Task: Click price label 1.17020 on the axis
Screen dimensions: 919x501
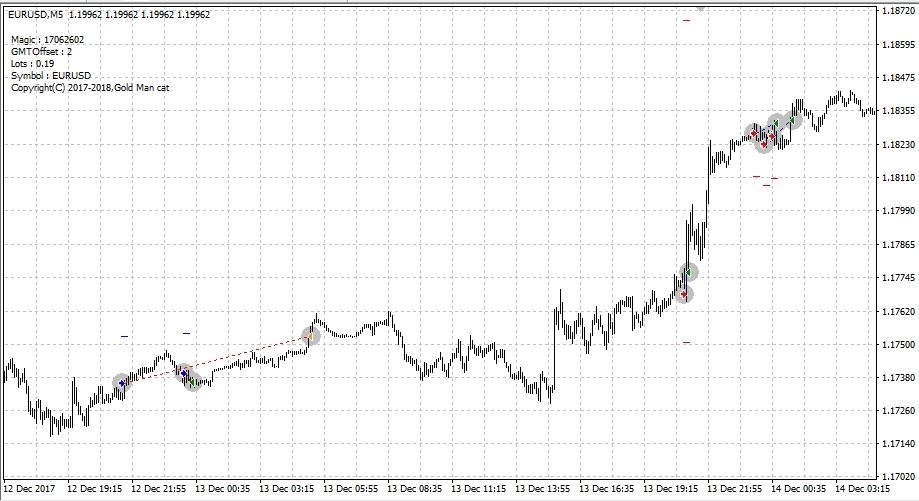Action: coord(898,478)
